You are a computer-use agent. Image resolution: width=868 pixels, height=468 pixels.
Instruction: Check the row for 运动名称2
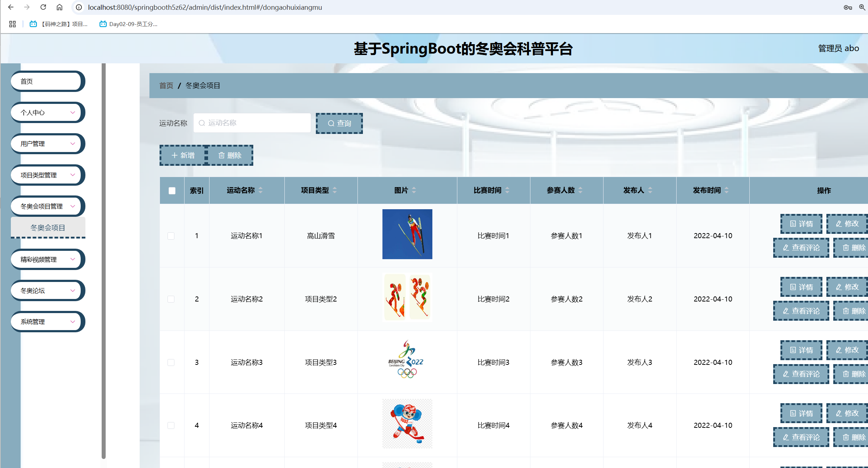(171, 299)
